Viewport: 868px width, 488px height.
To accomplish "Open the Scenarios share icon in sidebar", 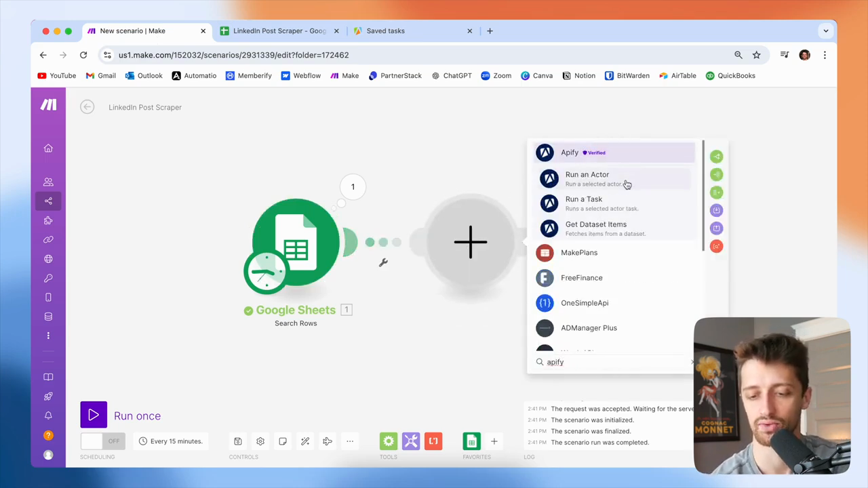I will point(48,201).
